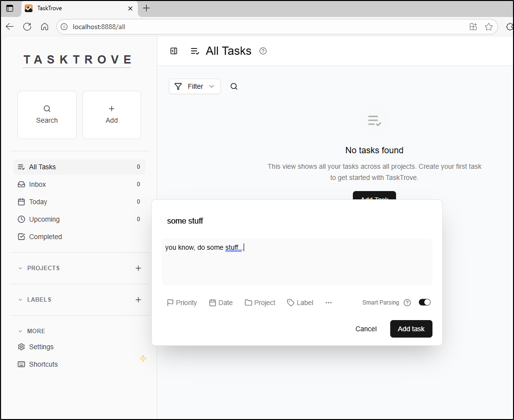Pick a Date for the task
Viewport: 514px width, 420px height.
(221, 303)
